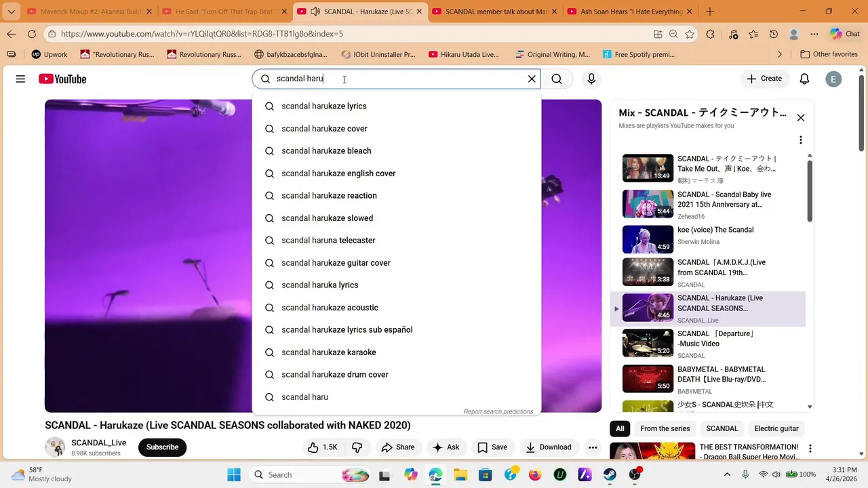868x488 pixels.
Task: Choose suggestion scandal haruka lyrics
Action: [x=397, y=285]
